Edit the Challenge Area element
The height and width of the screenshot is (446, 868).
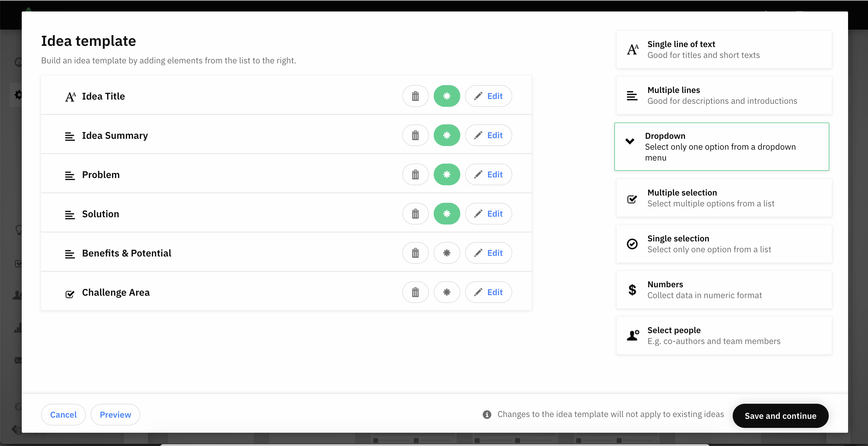[x=488, y=292]
